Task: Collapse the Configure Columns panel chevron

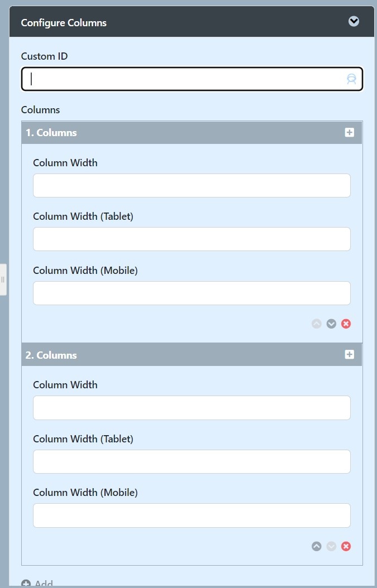Action: coord(354,22)
